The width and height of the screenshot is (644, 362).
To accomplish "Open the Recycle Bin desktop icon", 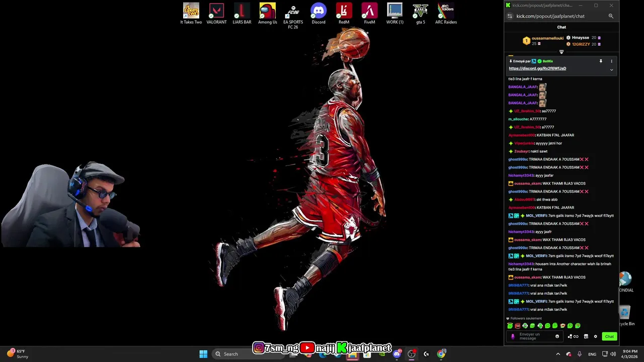I will point(625,316).
